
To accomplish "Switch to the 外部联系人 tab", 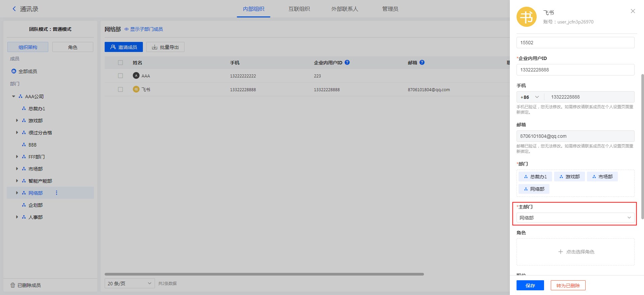I will tap(344, 9).
